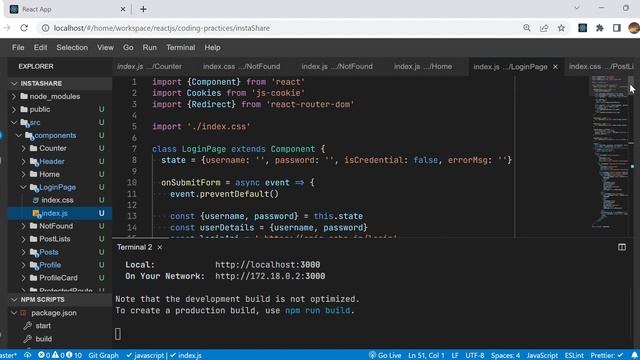Open the View menu
The width and height of the screenshot is (640, 360).
pyautogui.click(x=105, y=47)
